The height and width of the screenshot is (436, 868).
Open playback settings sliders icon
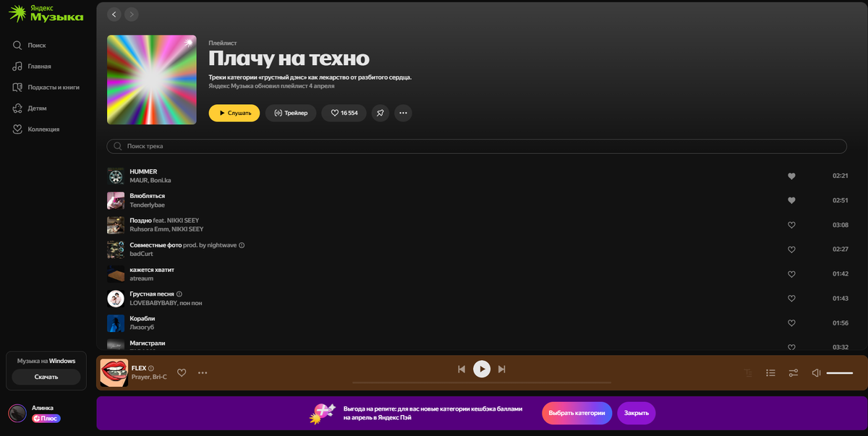(x=793, y=373)
